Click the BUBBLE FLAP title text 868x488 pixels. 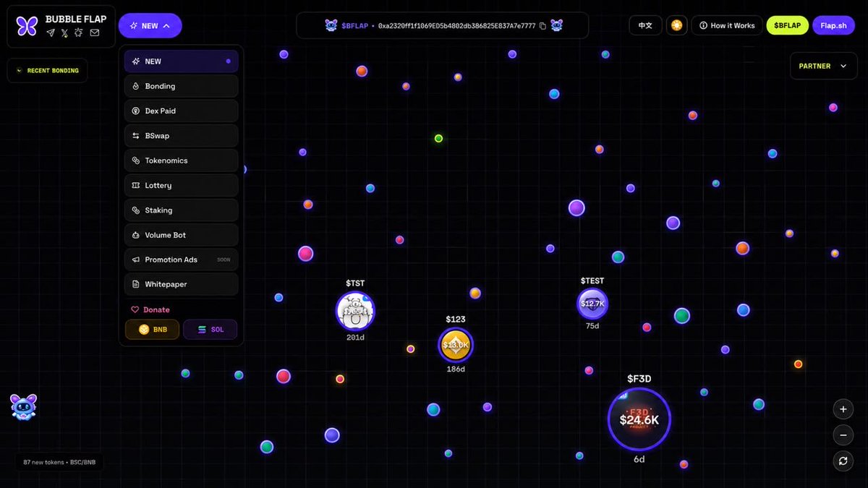click(76, 19)
